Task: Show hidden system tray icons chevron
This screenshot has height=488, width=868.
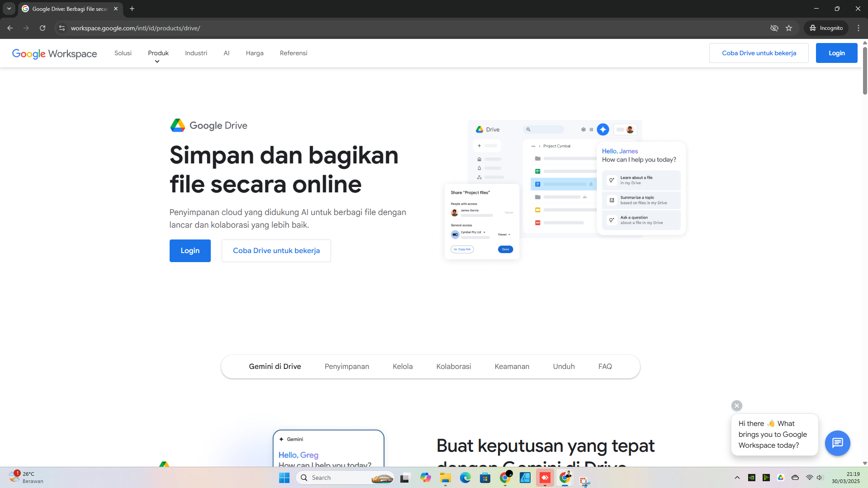Action: coord(737,478)
